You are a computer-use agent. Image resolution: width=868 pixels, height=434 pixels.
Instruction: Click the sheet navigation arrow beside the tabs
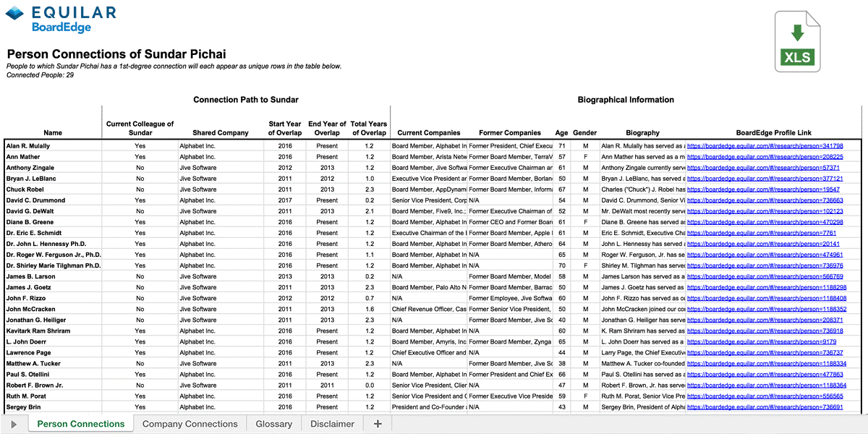coord(14,424)
